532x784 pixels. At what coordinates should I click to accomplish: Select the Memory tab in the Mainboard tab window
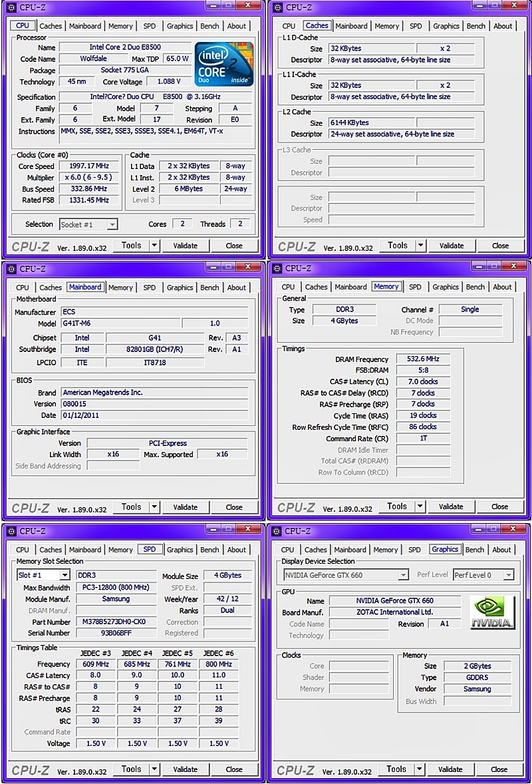(x=120, y=288)
